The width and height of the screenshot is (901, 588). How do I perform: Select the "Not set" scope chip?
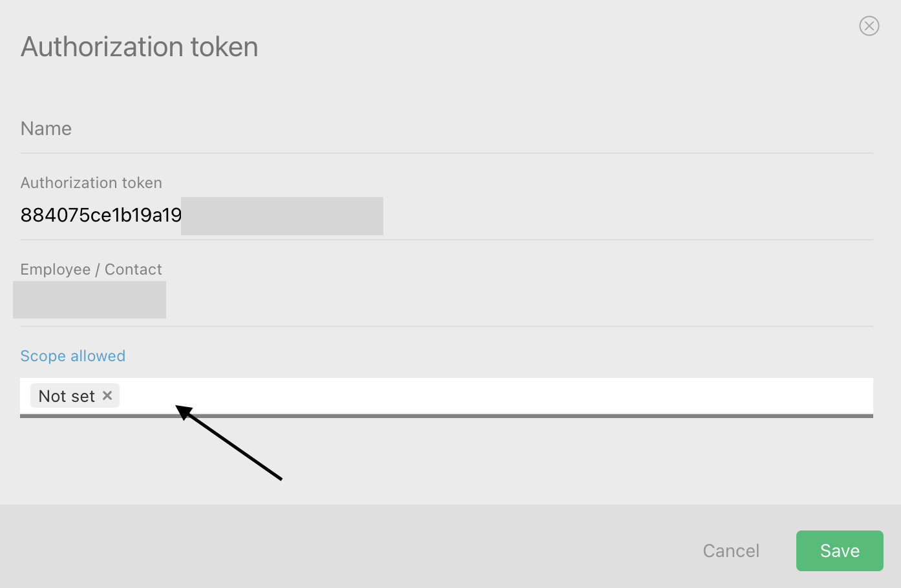pyautogui.click(x=67, y=396)
